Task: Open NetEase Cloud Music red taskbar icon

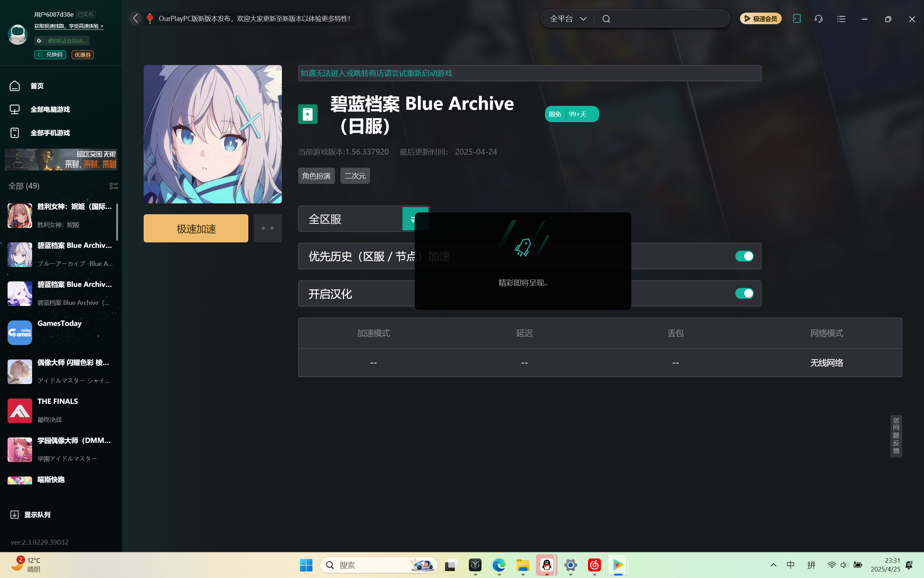Action: [594, 565]
